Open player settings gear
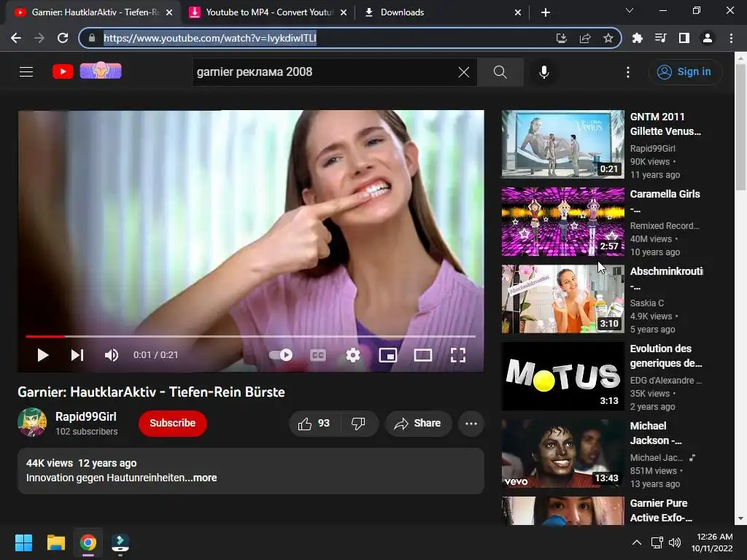 point(353,355)
